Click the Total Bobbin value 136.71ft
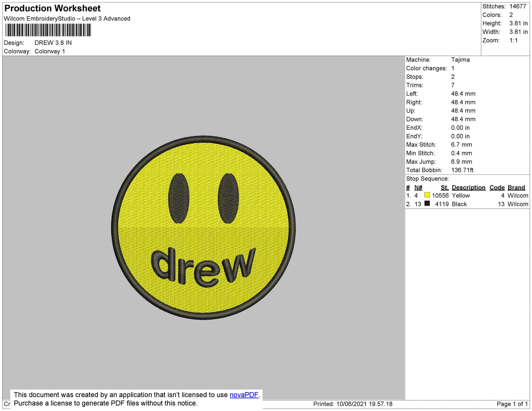 click(x=462, y=170)
